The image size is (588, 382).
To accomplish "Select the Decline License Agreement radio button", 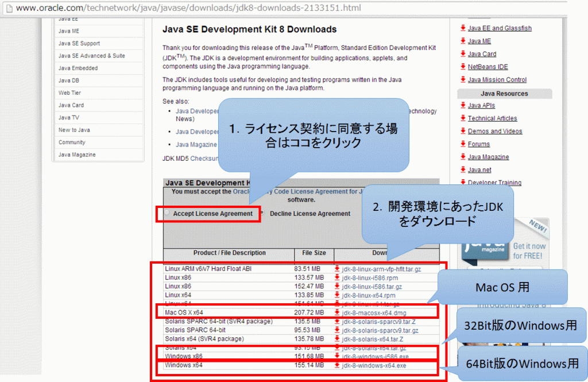I will pos(262,213).
